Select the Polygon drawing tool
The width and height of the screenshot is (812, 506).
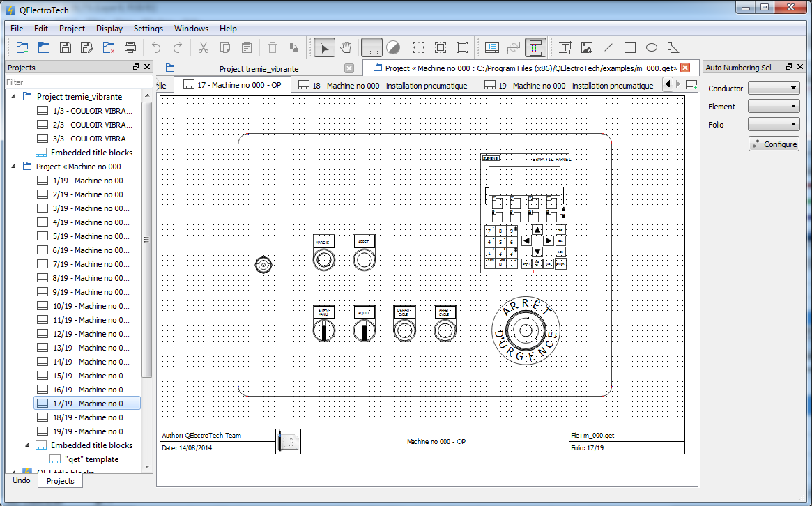click(x=673, y=47)
